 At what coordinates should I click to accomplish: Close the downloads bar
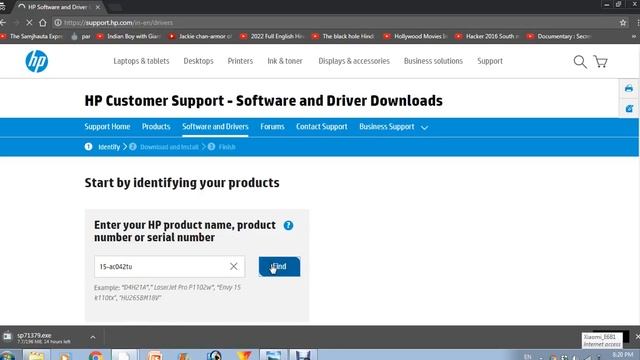point(637,337)
